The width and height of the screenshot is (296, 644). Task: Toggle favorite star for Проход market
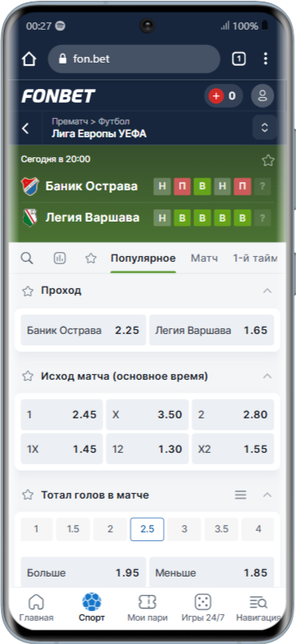27,291
